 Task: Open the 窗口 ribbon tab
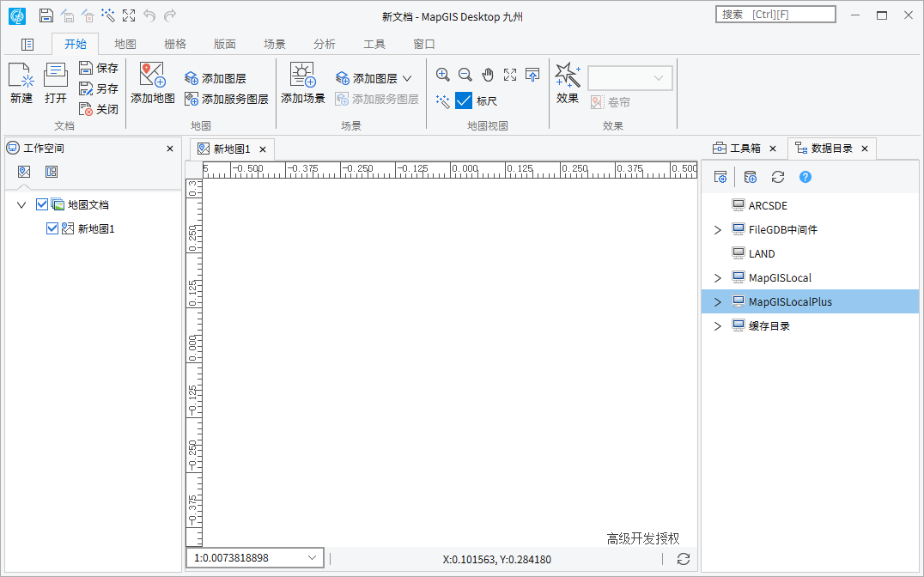pyautogui.click(x=423, y=44)
